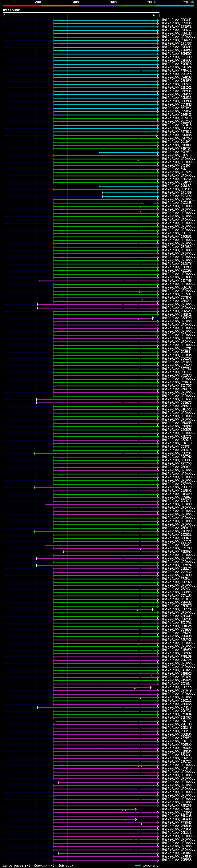Click the UniRef100_B9S9F2 label
197x868 pixels.
coord(177,152)
